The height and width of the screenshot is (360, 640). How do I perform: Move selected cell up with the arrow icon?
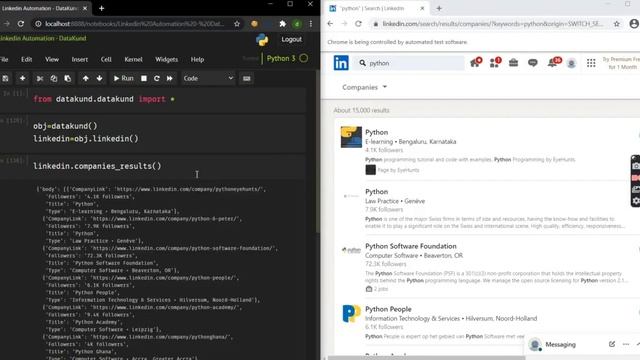point(85,78)
